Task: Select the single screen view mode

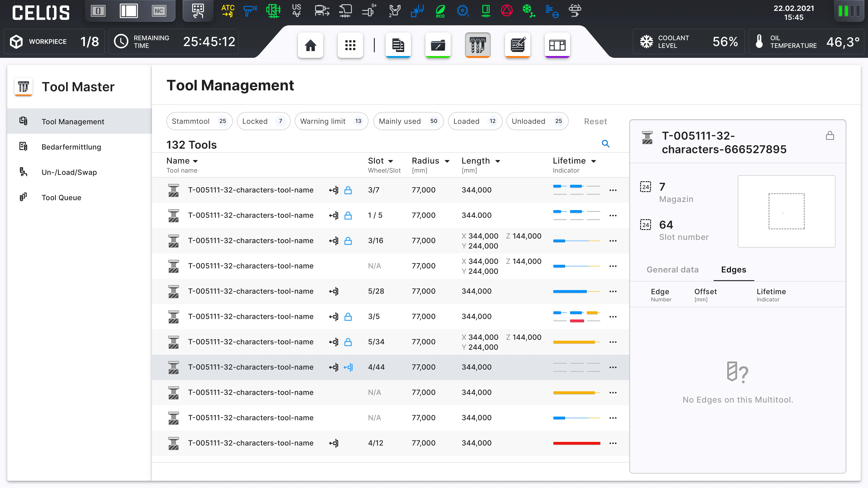Action: [x=98, y=11]
